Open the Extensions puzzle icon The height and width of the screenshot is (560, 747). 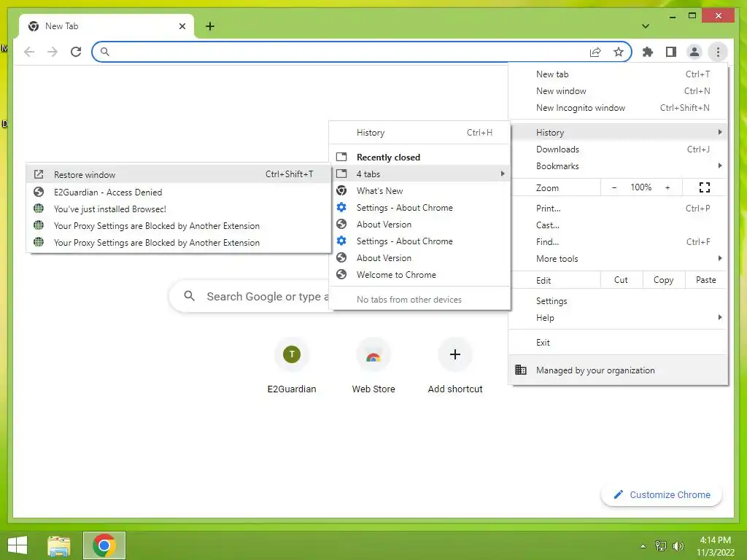coord(648,52)
